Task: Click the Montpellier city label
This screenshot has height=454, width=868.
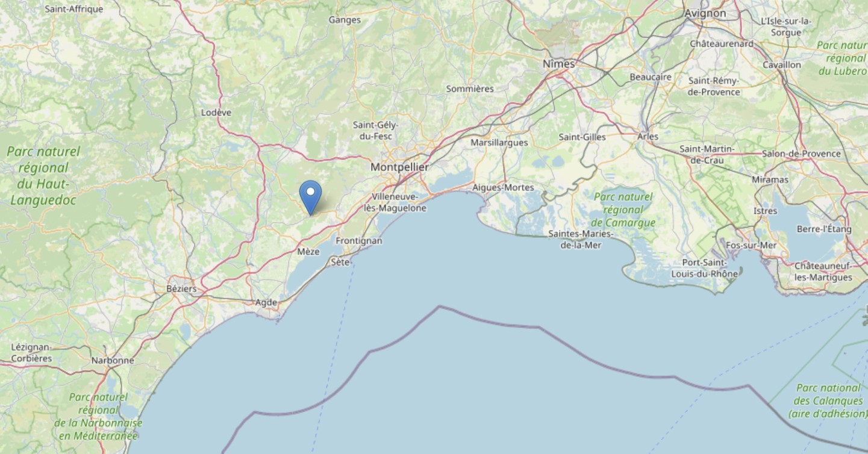Action: [x=399, y=167]
